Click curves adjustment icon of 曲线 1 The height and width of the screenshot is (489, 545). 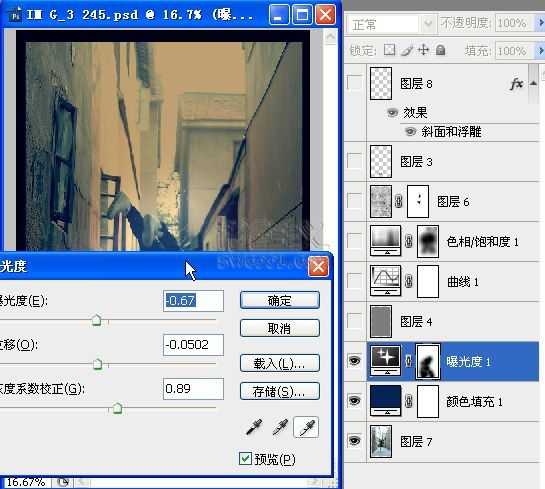(x=386, y=281)
